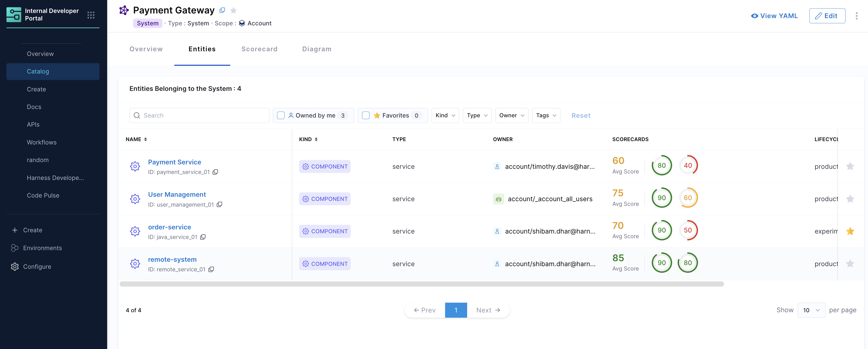Copy the payment_service_01 ID
Viewport: 868px width, 349px height.
215,172
